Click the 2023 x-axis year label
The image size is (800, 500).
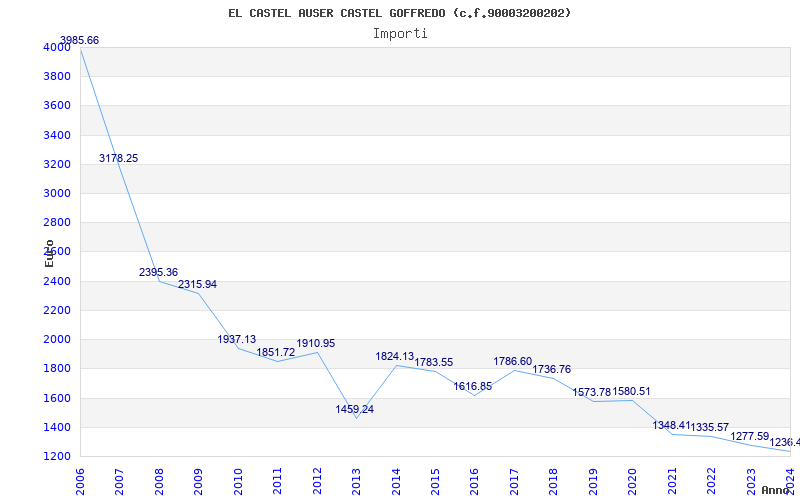click(751, 482)
